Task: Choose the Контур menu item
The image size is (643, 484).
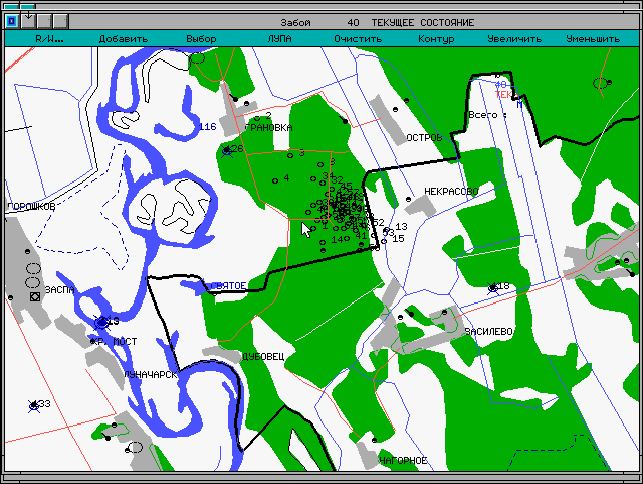Action: [x=436, y=39]
